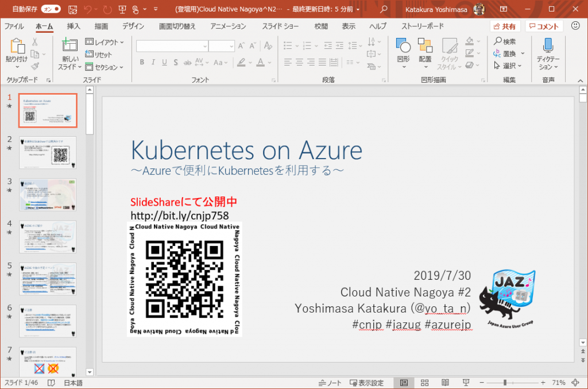
Task: Click the Format Painter brush icon
Action: [x=35, y=67]
